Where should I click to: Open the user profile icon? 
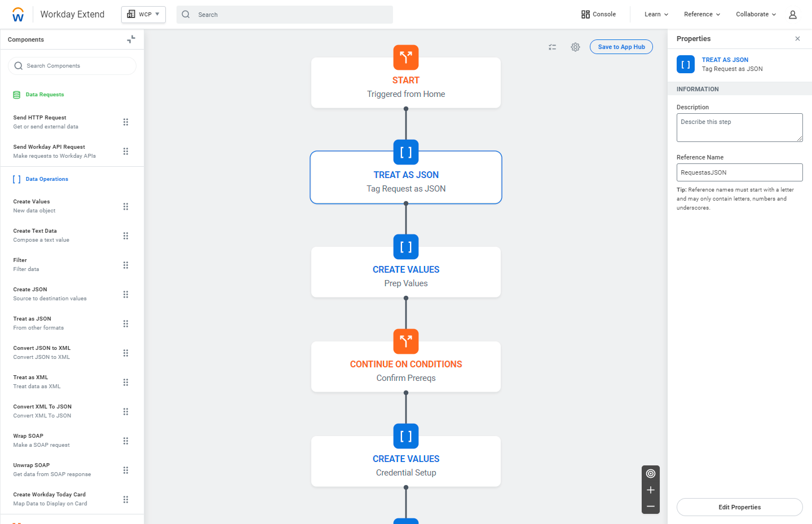tap(793, 15)
